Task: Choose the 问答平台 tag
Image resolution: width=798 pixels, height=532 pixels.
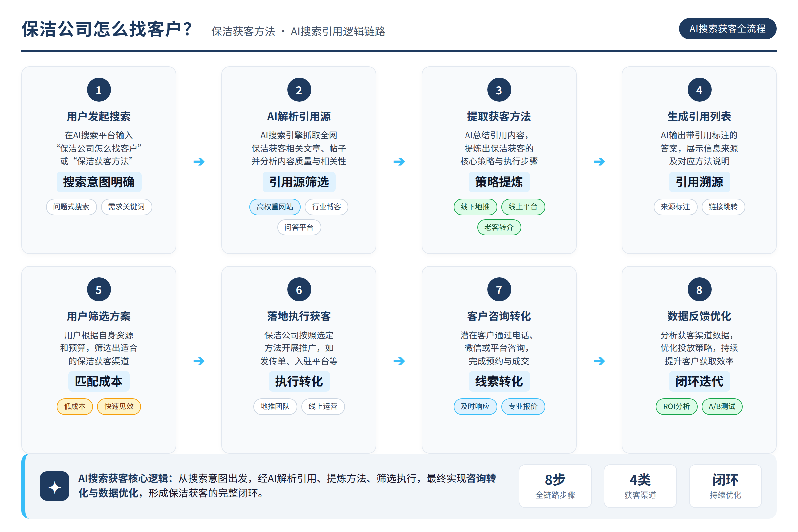Action: [x=299, y=227]
